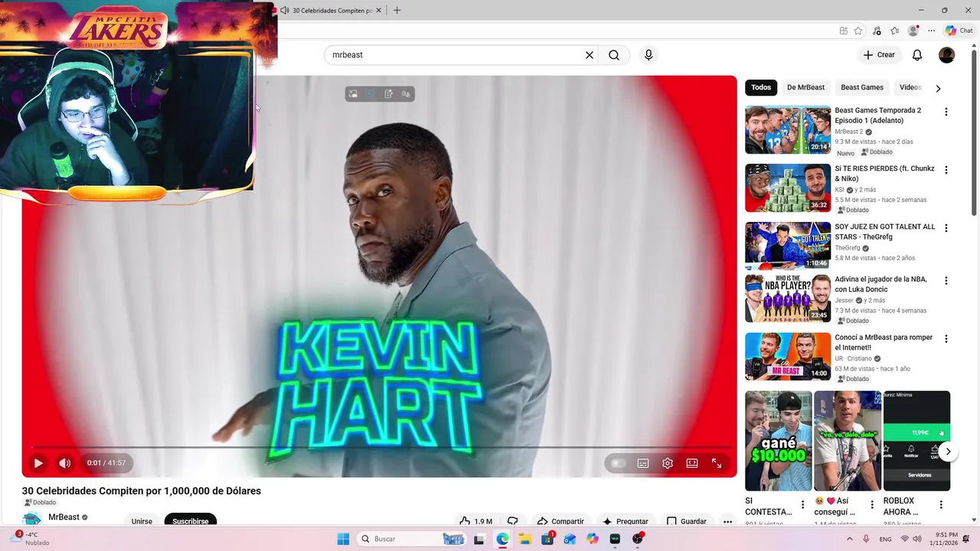Show more filter chips with the right arrow
The height and width of the screenshot is (551, 980).
pos(938,88)
